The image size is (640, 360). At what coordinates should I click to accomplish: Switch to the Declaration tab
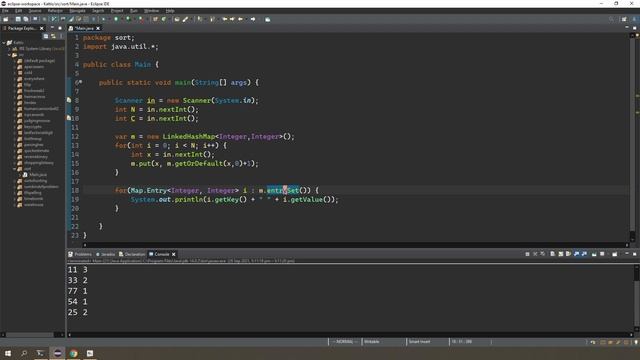pyautogui.click(x=132, y=254)
